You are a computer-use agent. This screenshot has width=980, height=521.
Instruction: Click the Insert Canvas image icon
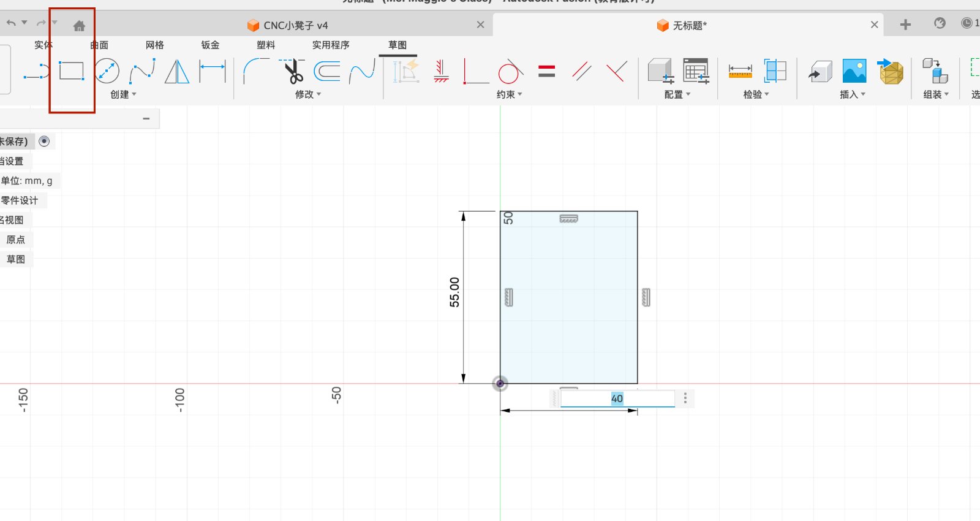point(854,71)
